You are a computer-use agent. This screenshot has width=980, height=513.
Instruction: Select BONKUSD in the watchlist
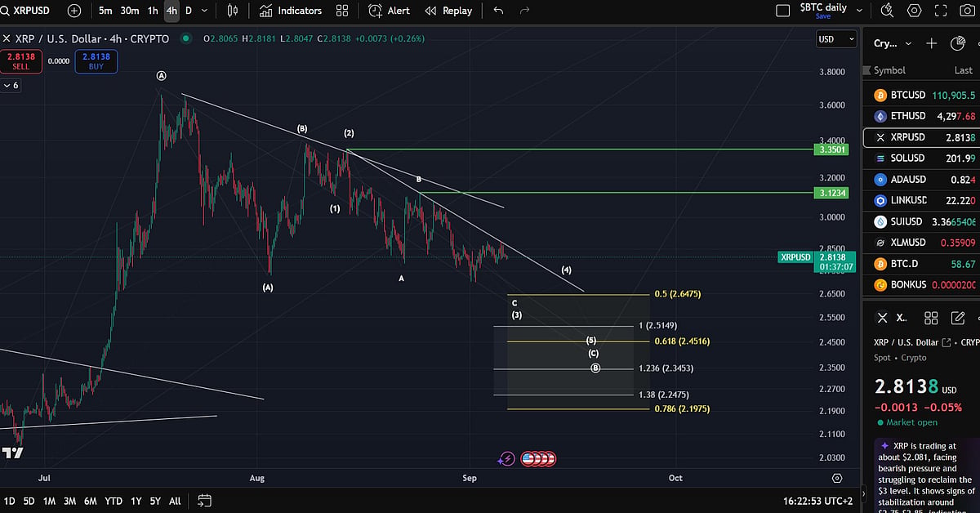(x=921, y=285)
